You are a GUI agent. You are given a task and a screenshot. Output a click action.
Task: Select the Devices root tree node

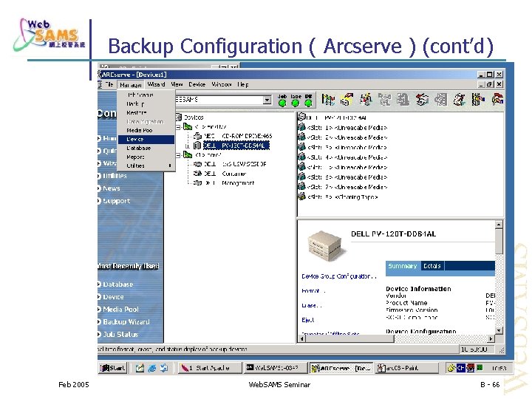point(194,117)
